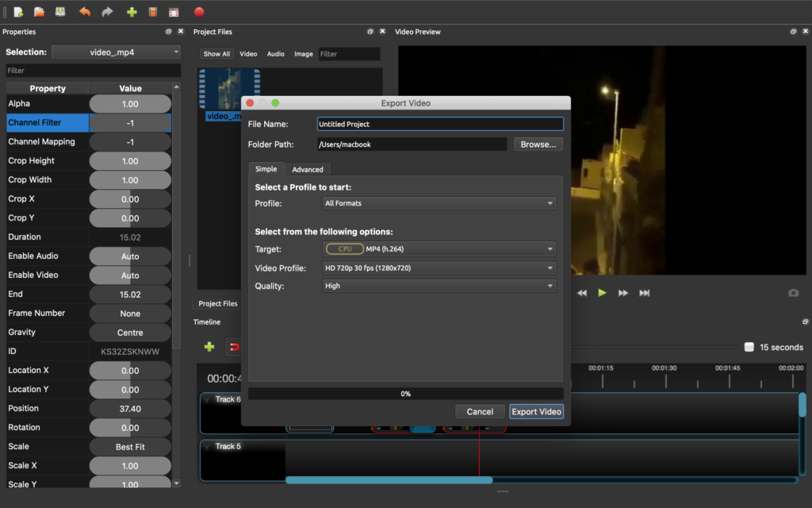Toggle the red snapping magnet icon

234,347
